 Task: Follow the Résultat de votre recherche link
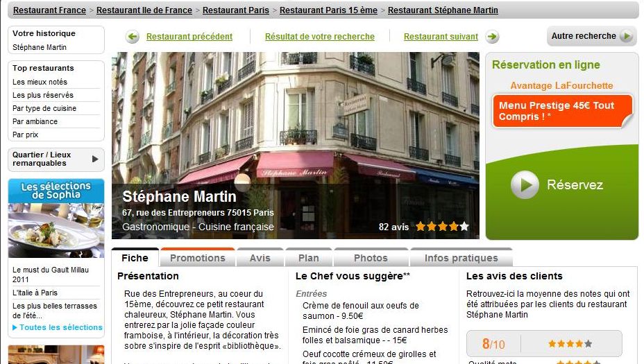(319, 37)
